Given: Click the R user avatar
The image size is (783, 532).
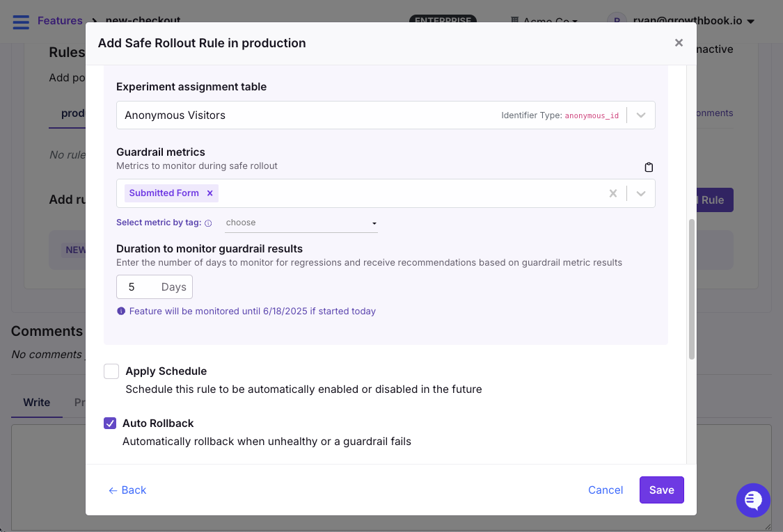Looking at the screenshot, I should point(617,20).
